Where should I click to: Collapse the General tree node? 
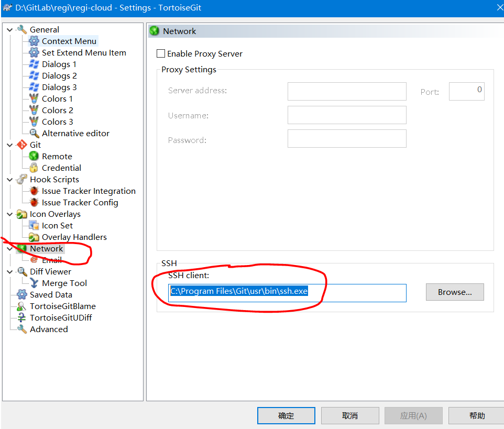pos(9,30)
